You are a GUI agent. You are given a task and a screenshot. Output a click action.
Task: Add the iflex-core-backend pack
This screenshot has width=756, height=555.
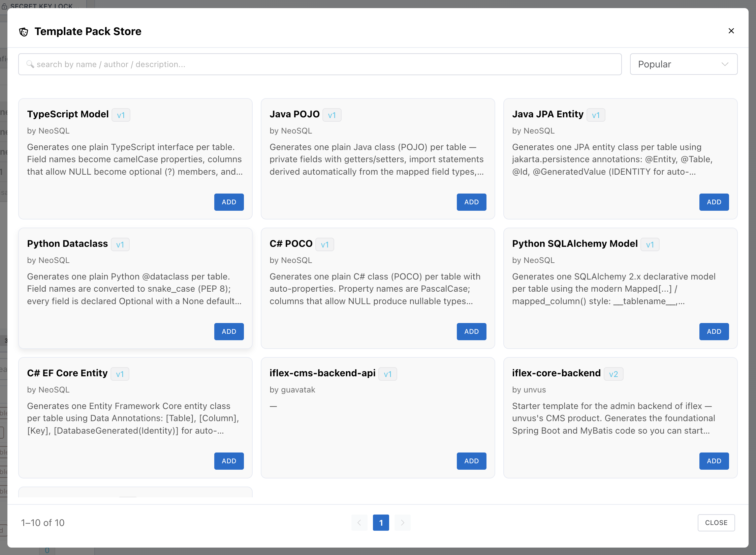pyautogui.click(x=714, y=461)
